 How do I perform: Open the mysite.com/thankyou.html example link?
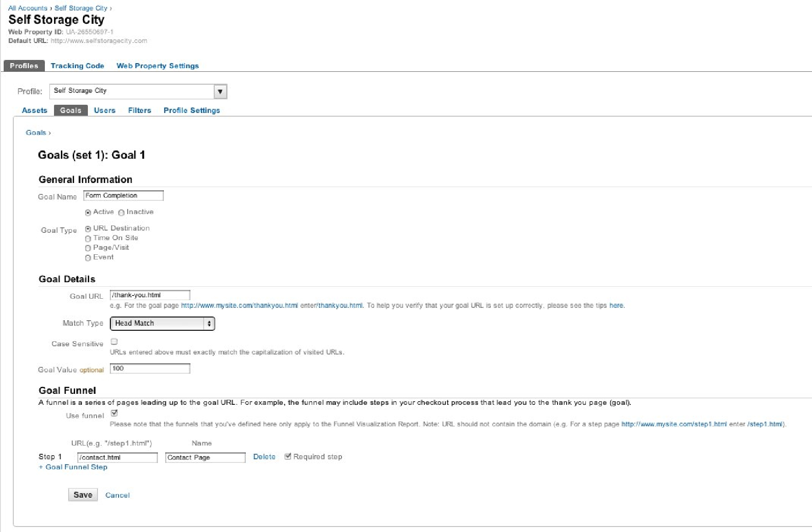pyautogui.click(x=239, y=306)
